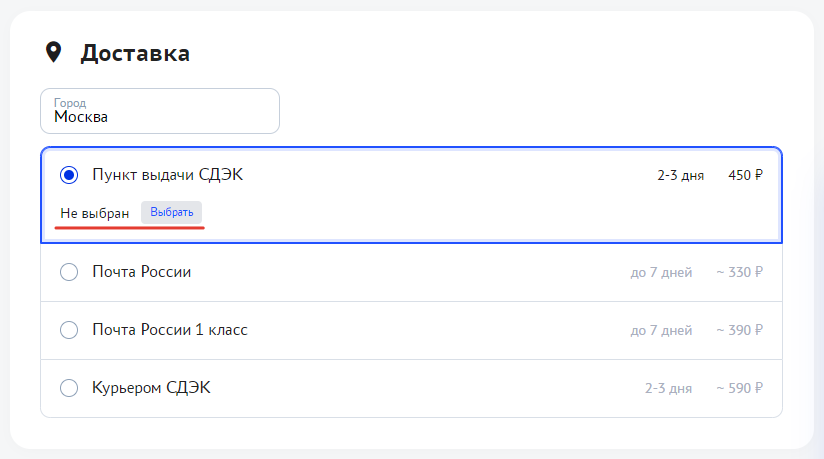Click the ~ 390 ₽ price

[x=739, y=330]
